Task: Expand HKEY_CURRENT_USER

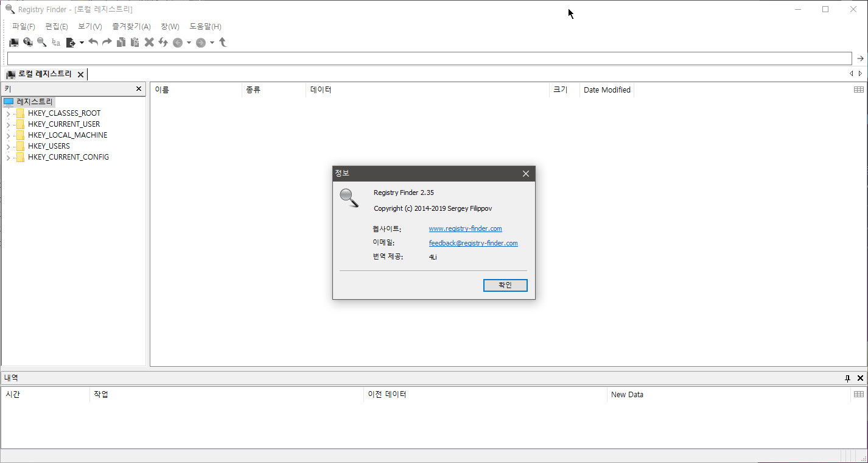Action: click(8, 124)
